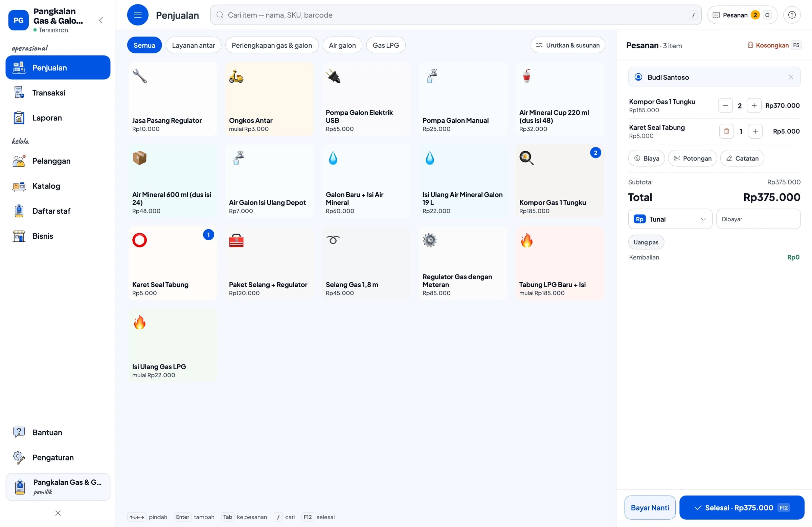Add Isi Ulang Gas LPG item
Screen dimensions: 812x527
[x=172, y=345]
